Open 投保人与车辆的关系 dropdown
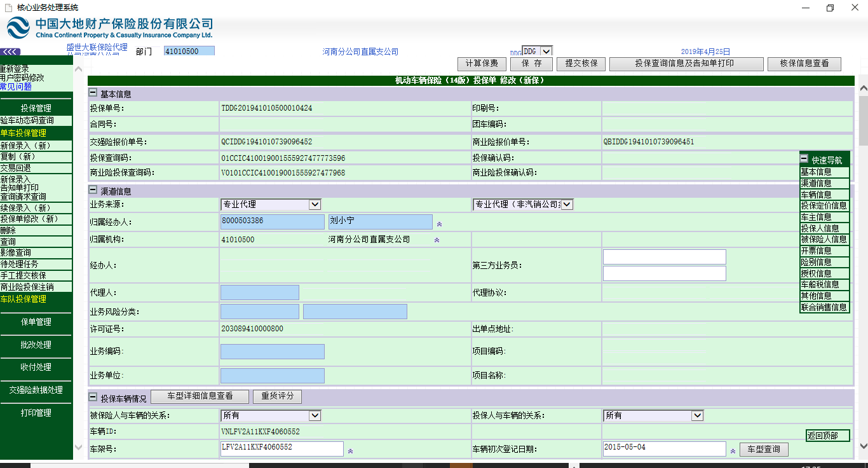Screen dimensions: 868x468 [x=697, y=415]
